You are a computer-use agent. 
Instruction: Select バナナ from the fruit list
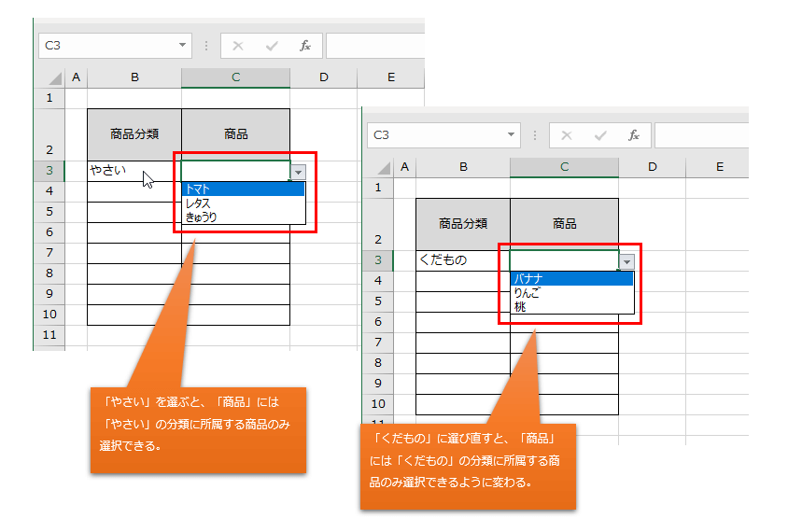(572, 279)
